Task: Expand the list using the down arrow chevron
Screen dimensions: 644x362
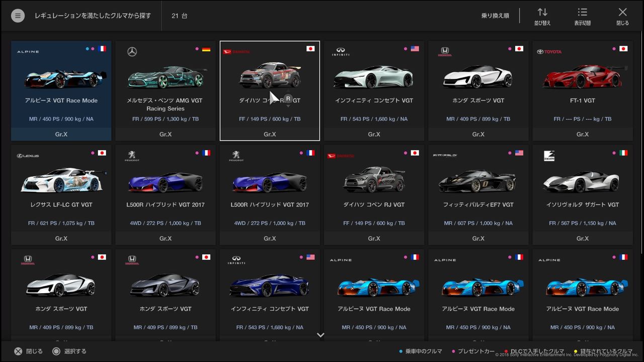Action: [x=320, y=335]
